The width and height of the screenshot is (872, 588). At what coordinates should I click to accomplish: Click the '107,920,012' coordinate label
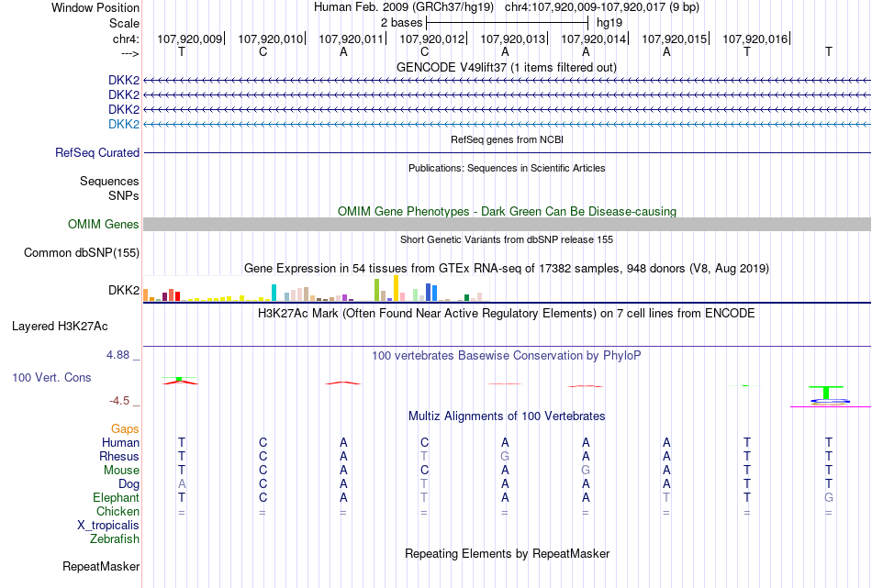click(x=432, y=39)
